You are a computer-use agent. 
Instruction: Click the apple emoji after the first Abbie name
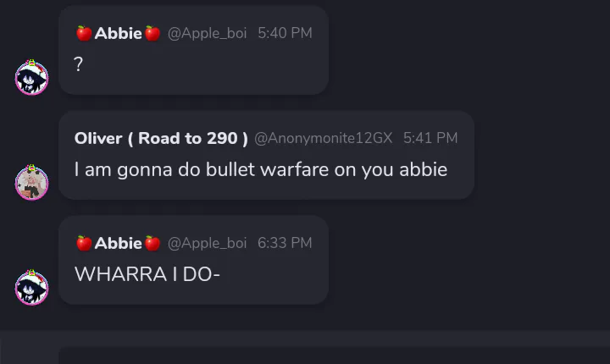(x=152, y=34)
